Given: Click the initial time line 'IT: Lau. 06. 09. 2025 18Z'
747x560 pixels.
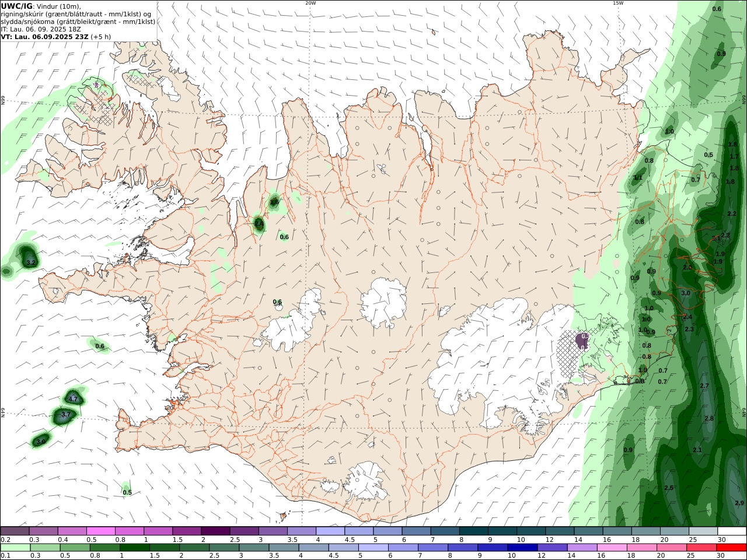Looking at the screenshot, I should click(x=41, y=29).
